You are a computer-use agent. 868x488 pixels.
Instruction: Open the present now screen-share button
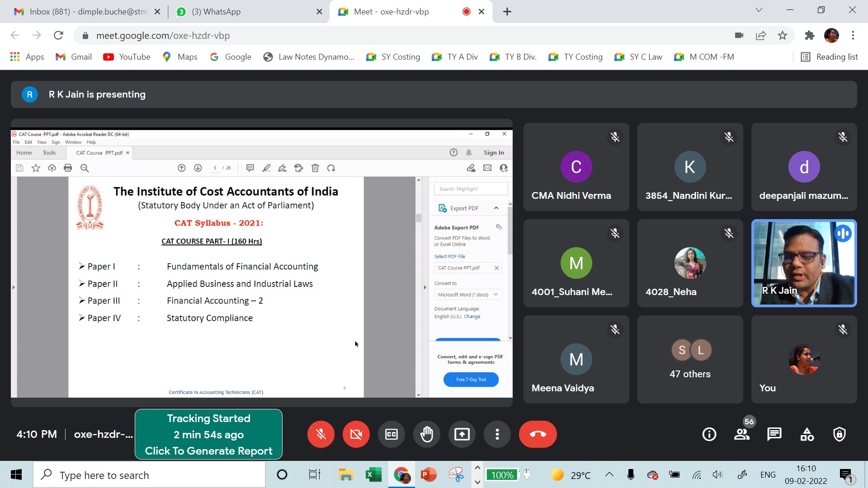[462, 434]
